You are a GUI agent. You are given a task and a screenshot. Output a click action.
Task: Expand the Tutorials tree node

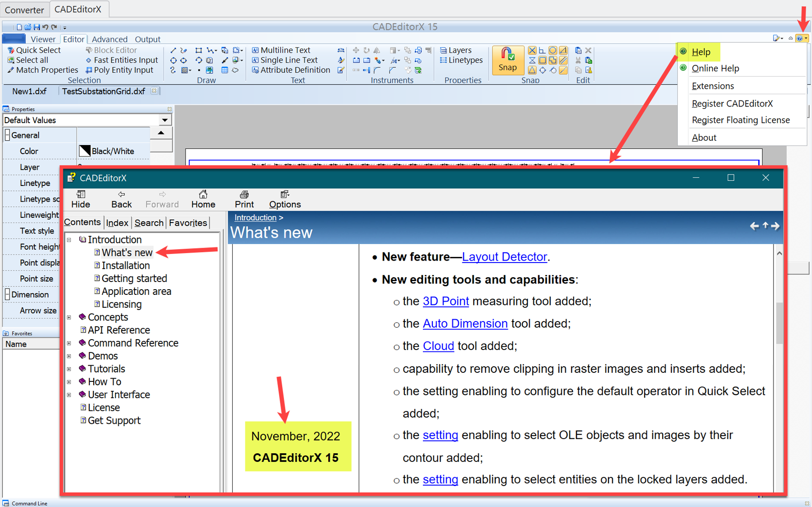[69, 369]
